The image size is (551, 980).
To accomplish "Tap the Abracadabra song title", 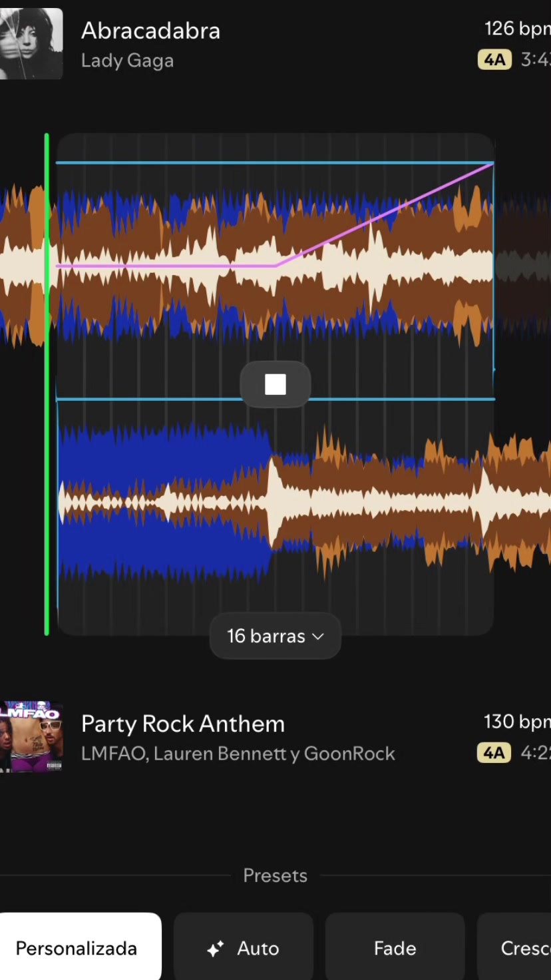I will coord(150,31).
